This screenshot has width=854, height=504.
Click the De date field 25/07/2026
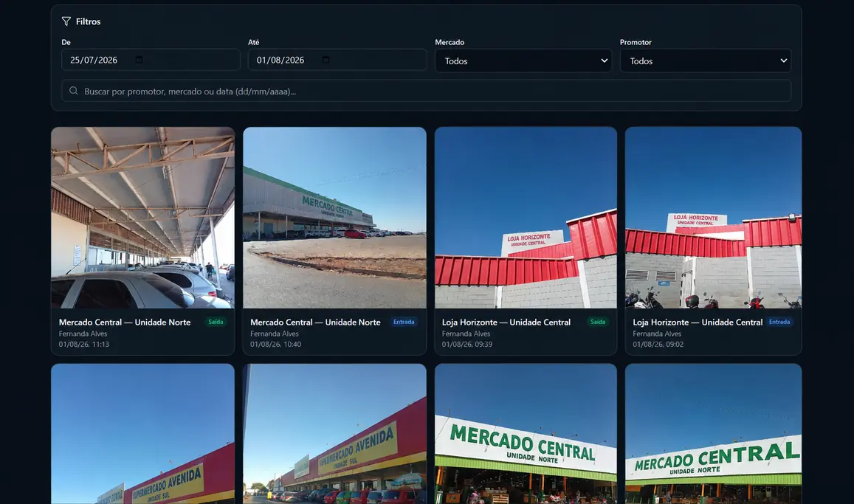(x=151, y=60)
